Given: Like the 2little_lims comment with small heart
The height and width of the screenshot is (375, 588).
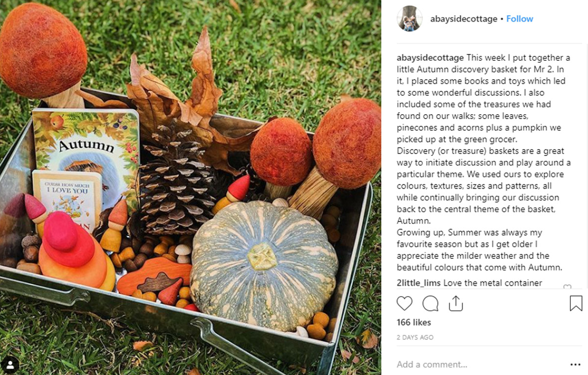Looking at the screenshot, I should [567, 287].
